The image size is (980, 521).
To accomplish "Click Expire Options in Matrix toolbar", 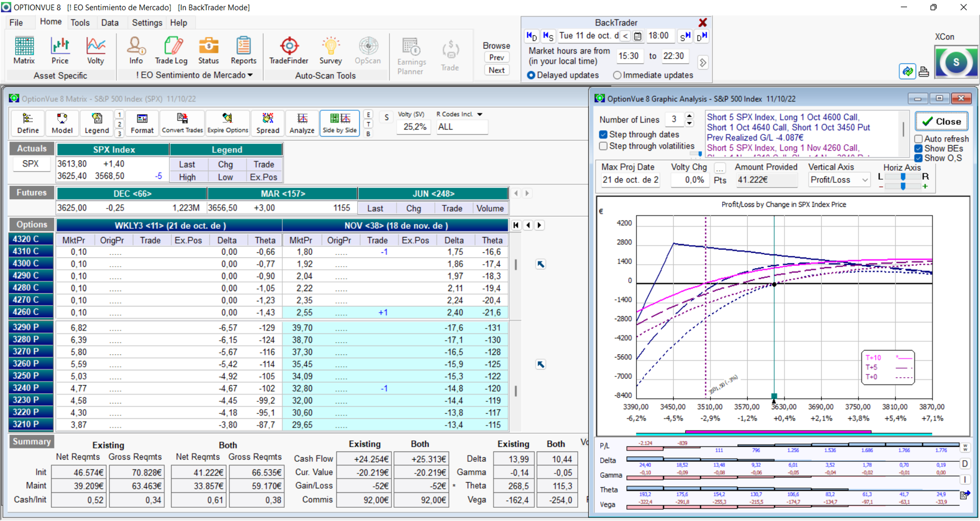I will pos(228,123).
